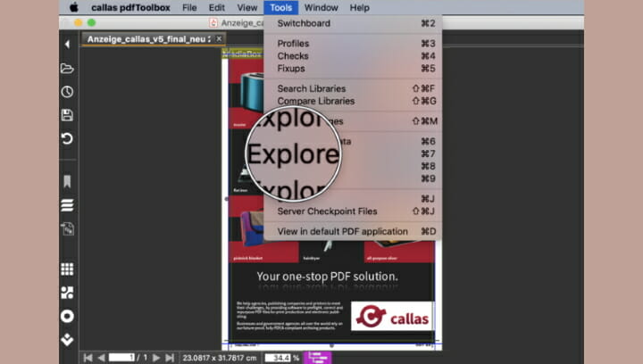Screen dimensions: 643x364
Task: Open the Help menu
Action: pyautogui.click(x=359, y=7)
